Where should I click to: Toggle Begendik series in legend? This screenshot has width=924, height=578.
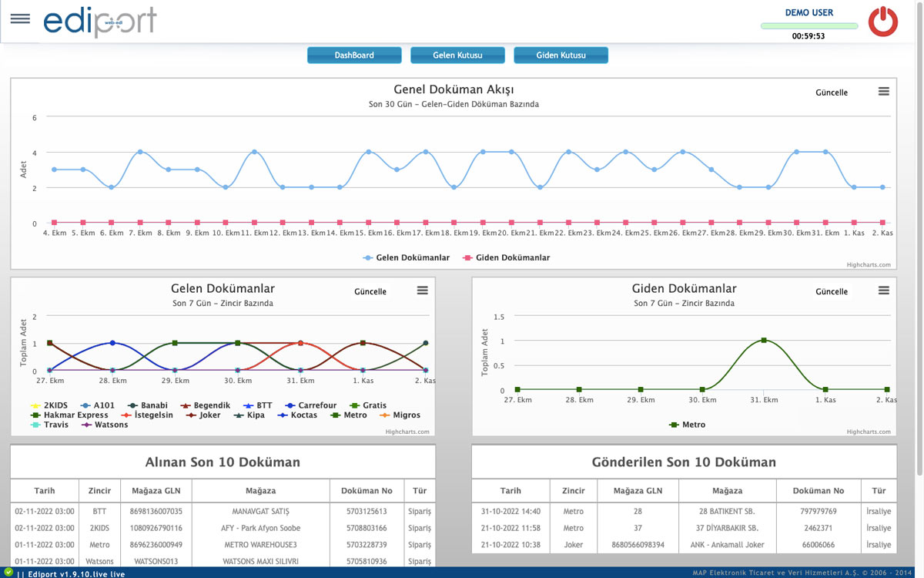(205, 405)
